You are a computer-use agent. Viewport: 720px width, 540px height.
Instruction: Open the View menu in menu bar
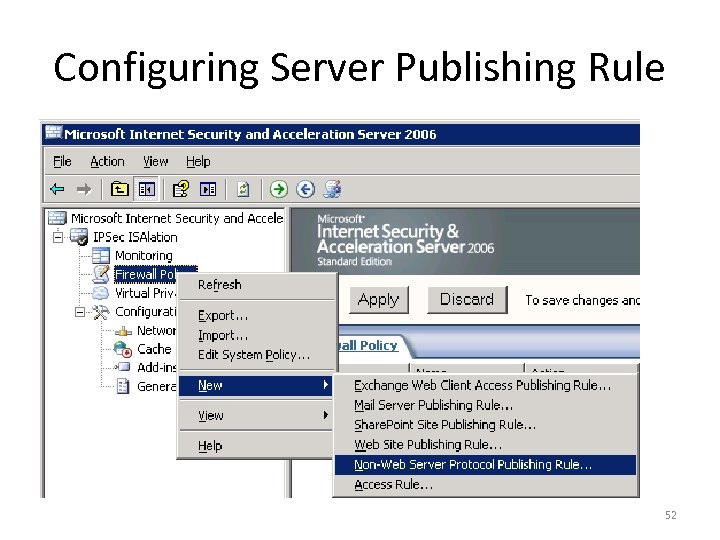pyautogui.click(x=155, y=162)
